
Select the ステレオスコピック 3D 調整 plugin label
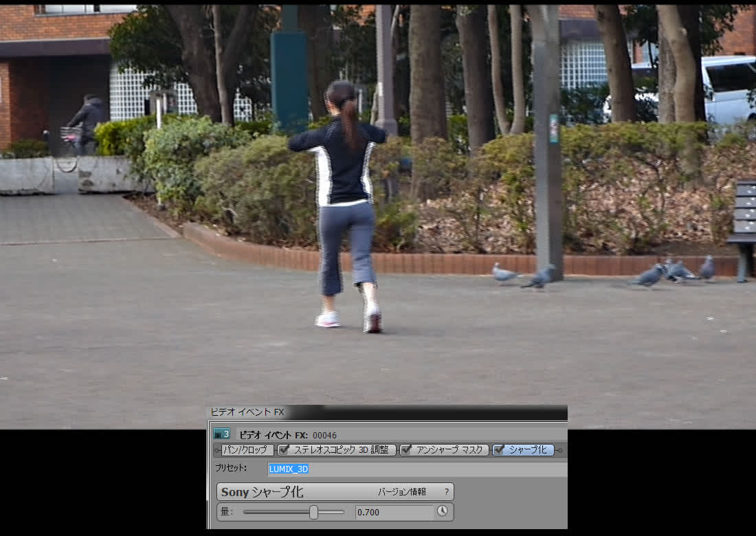point(342,450)
